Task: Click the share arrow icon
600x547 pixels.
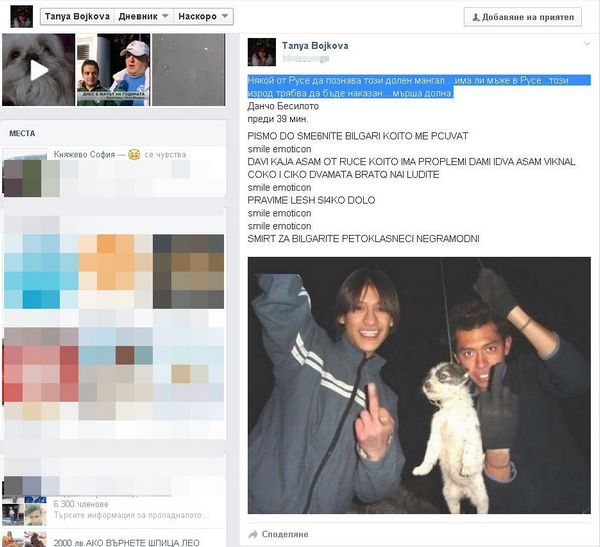Action: pos(254,534)
